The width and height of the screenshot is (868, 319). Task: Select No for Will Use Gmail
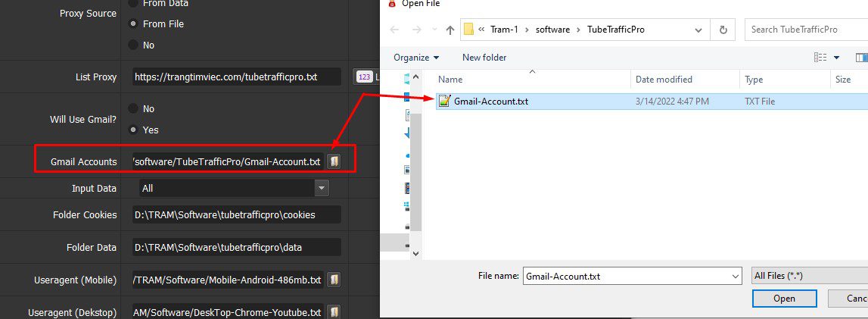133,108
